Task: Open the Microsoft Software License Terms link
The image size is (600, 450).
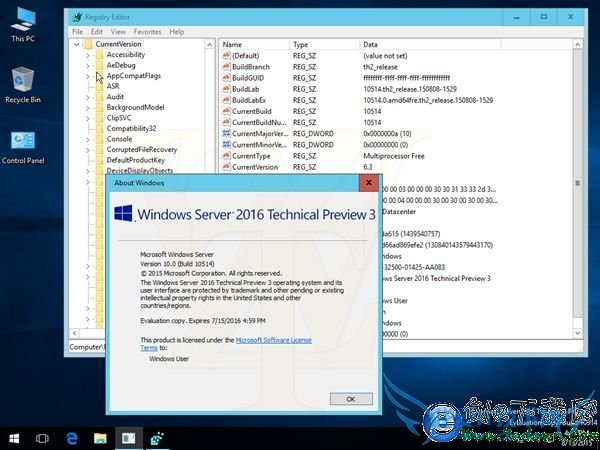Action: [x=274, y=340]
